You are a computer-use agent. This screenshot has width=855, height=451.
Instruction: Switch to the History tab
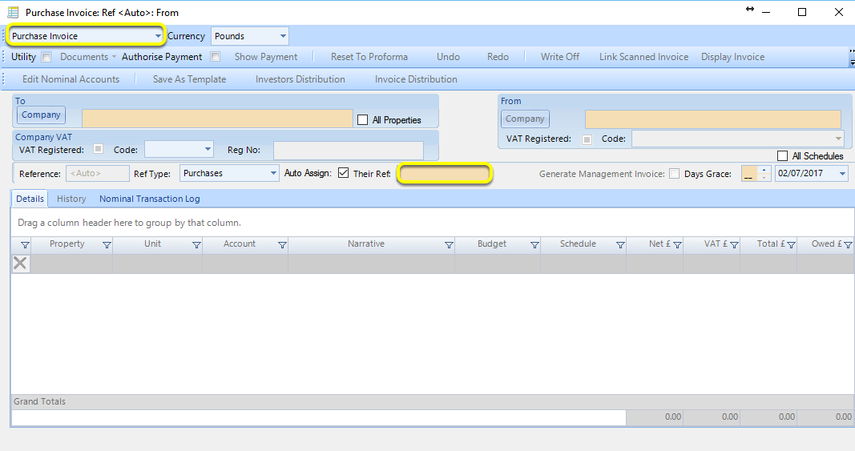coord(71,199)
